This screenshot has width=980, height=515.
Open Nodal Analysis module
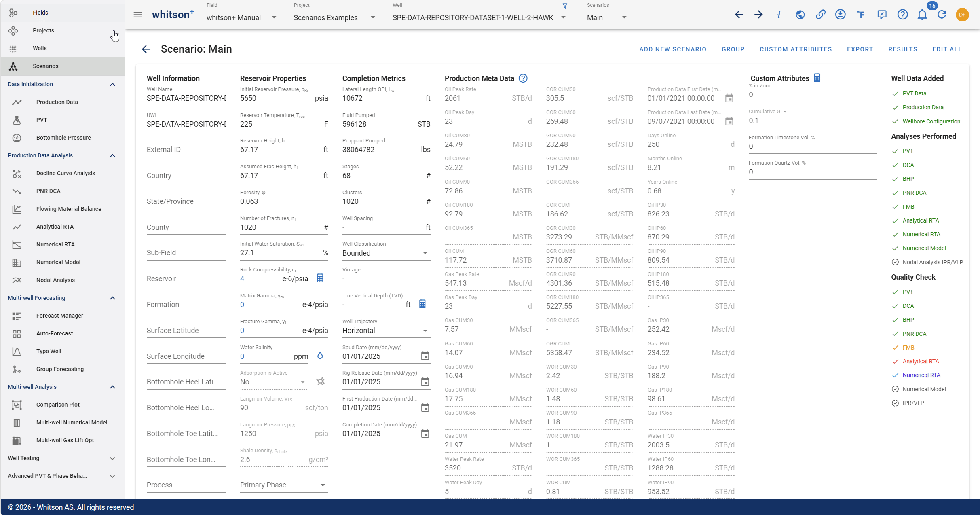click(x=63, y=280)
